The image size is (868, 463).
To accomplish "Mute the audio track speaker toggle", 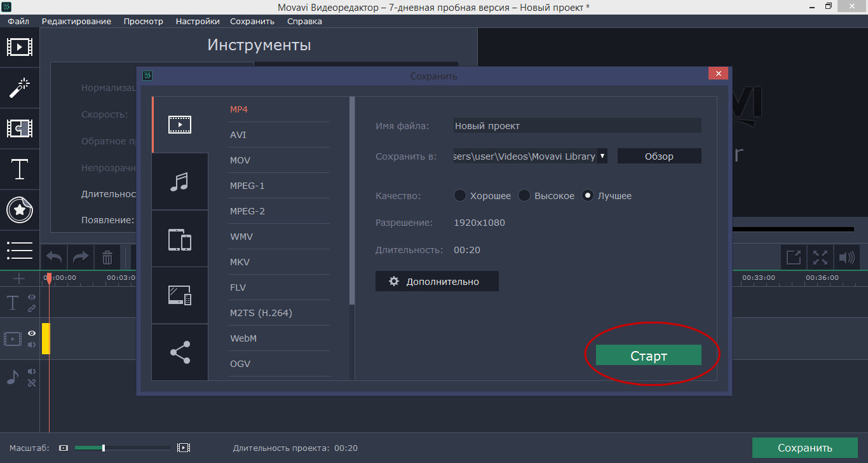I will 32,371.
